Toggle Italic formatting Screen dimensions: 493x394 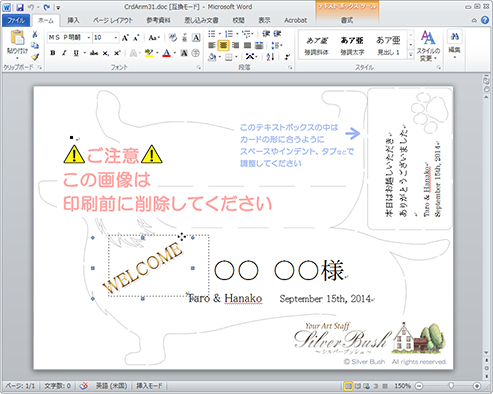pyautogui.click(x=64, y=53)
